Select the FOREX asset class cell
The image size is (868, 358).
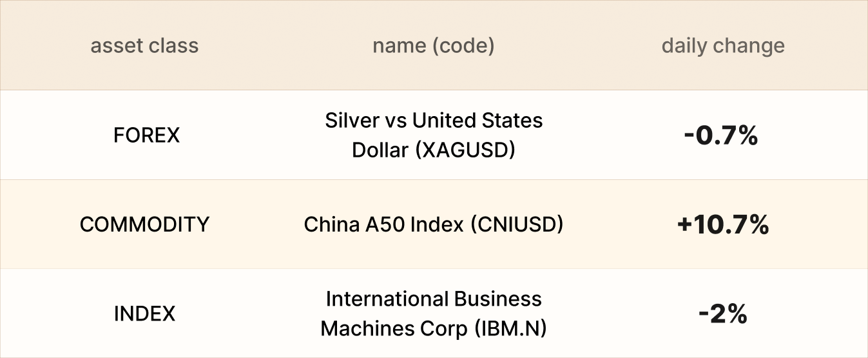pos(146,135)
